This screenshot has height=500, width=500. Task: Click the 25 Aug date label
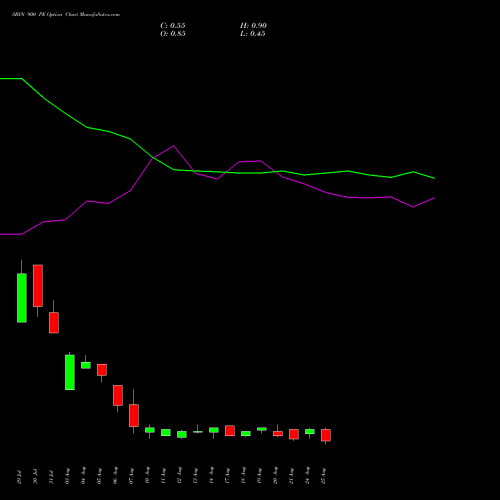coord(323,476)
